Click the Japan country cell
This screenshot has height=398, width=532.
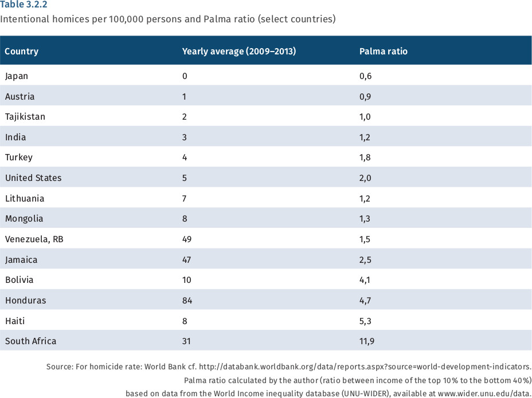(x=17, y=76)
